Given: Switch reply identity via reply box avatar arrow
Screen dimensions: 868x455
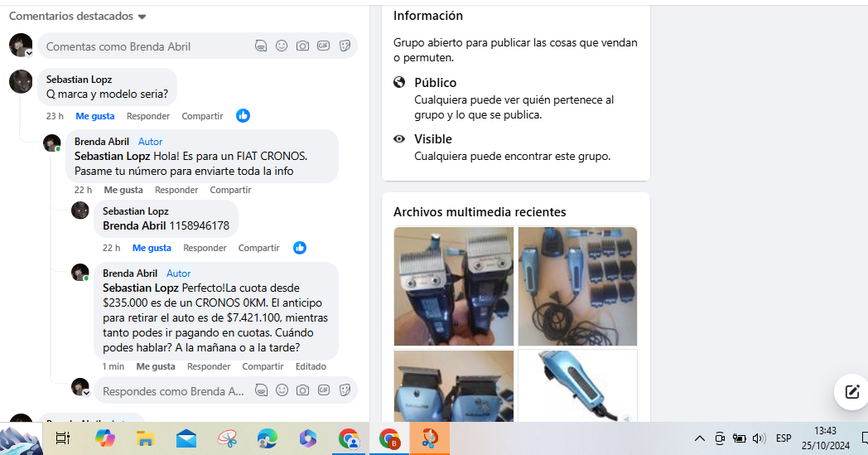Looking at the screenshot, I should (x=86, y=393).
